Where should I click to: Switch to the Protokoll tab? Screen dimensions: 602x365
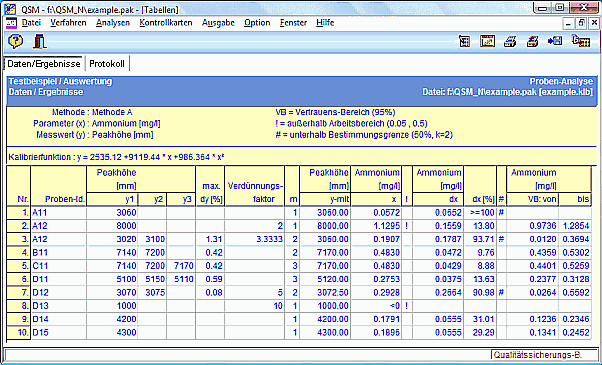pos(107,64)
